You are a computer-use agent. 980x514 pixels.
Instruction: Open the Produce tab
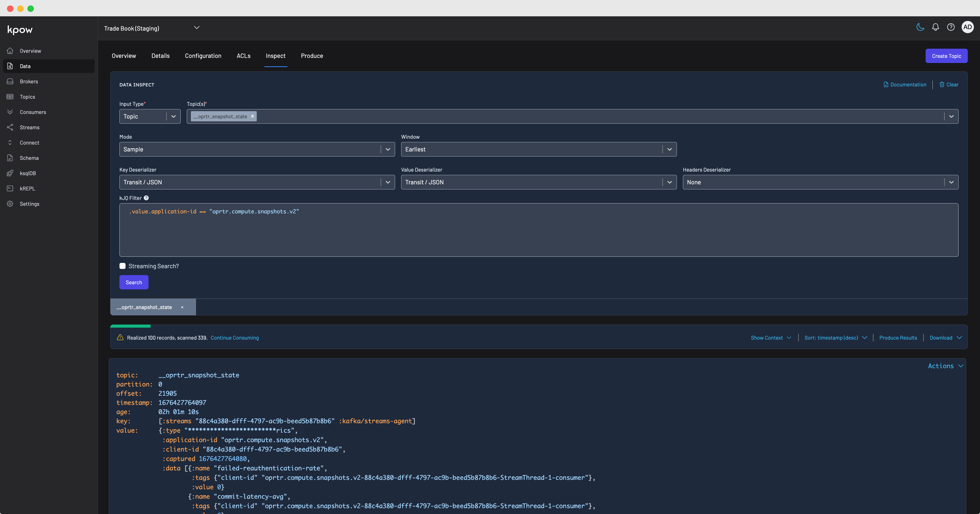point(312,56)
